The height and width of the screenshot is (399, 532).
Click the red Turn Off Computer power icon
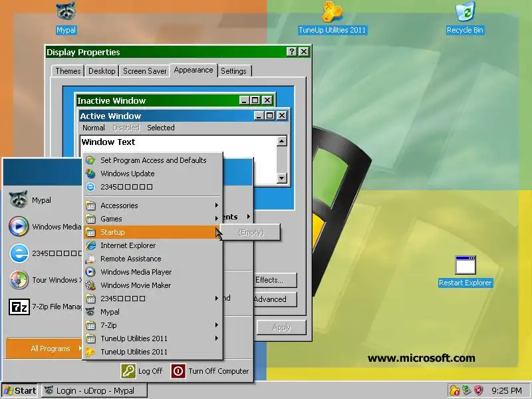178,371
